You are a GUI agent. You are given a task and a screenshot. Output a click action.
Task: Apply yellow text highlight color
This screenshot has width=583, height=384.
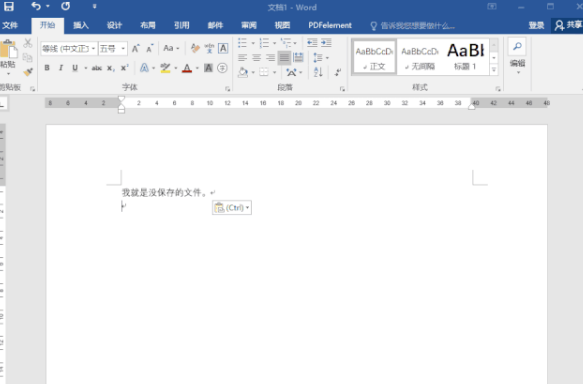click(x=165, y=68)
